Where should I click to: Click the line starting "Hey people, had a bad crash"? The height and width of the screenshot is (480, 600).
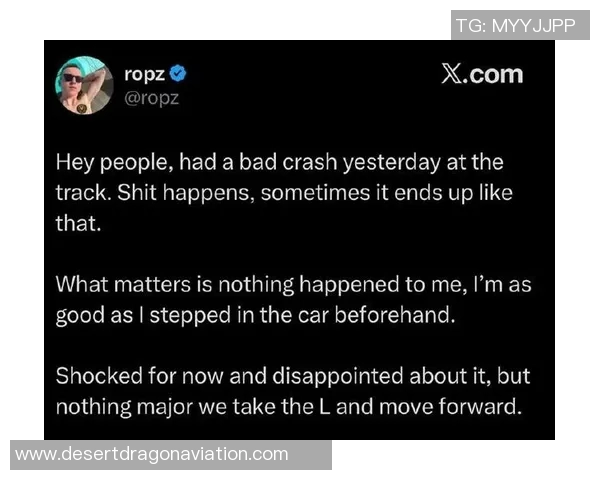click(x=279, y=161)
